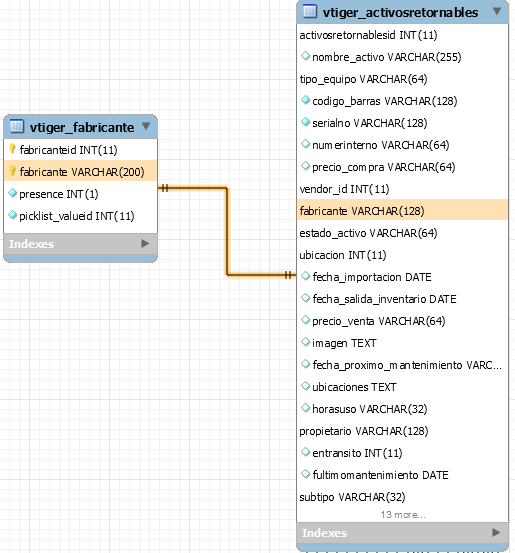
Task: Click the vtiger_fabricante table icon
Action: click(x=17, y=126)
